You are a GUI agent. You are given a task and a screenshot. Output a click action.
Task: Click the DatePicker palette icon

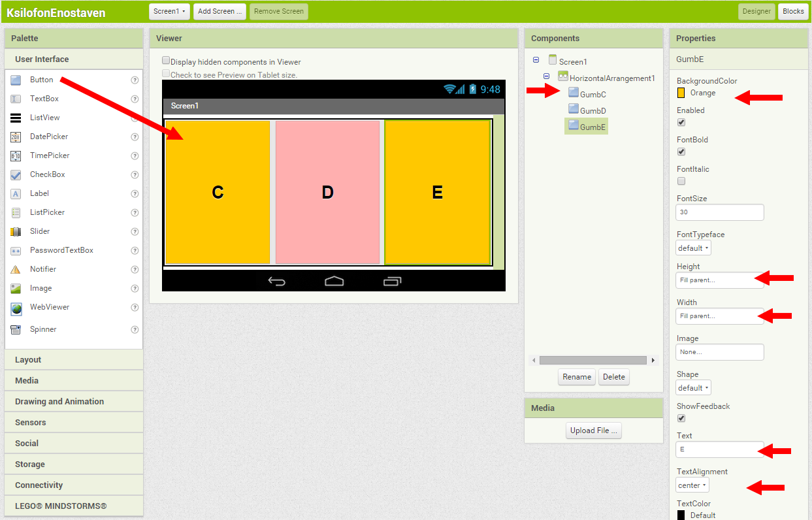[16, 137]
